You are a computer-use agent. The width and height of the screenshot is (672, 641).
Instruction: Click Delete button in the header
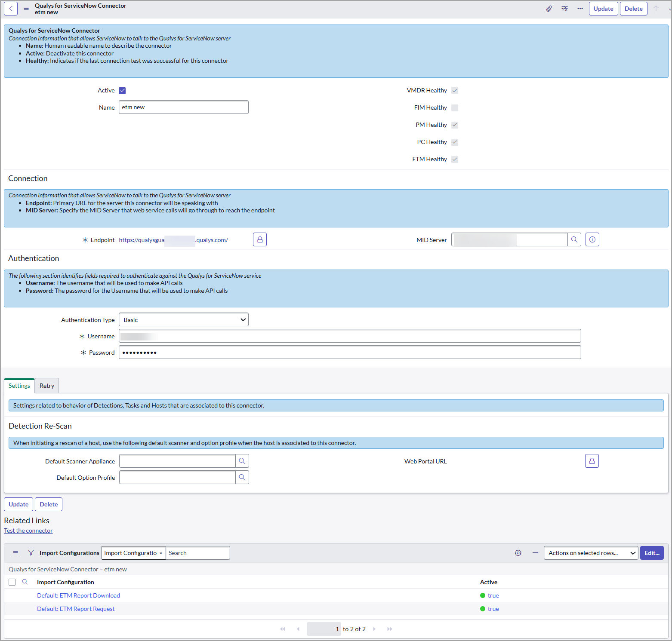(x=634, y=9)
